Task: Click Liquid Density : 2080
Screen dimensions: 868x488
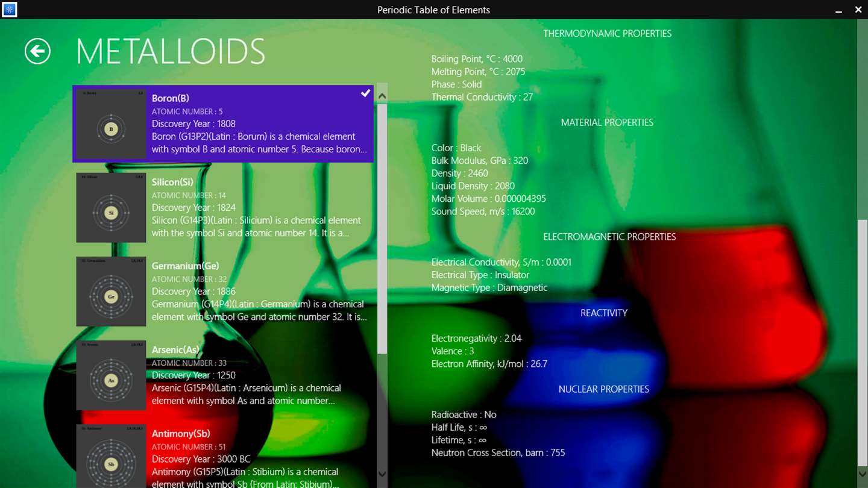Action: [x=473, y=186]
